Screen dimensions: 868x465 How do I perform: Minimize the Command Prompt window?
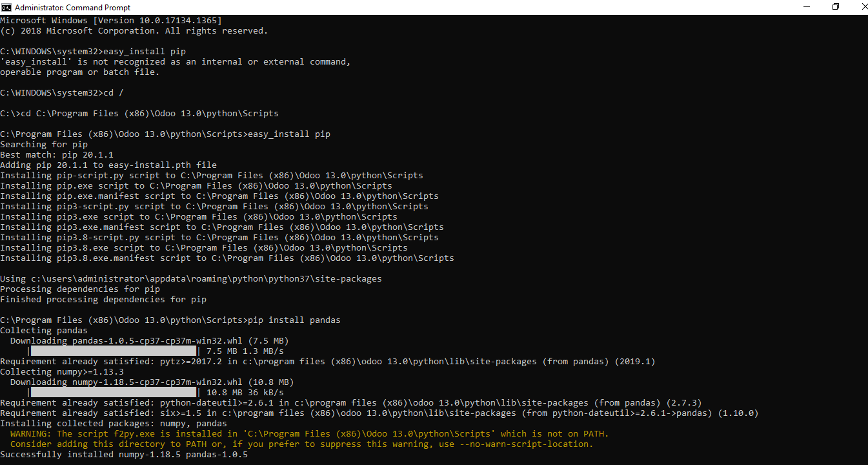pos(807,7)
